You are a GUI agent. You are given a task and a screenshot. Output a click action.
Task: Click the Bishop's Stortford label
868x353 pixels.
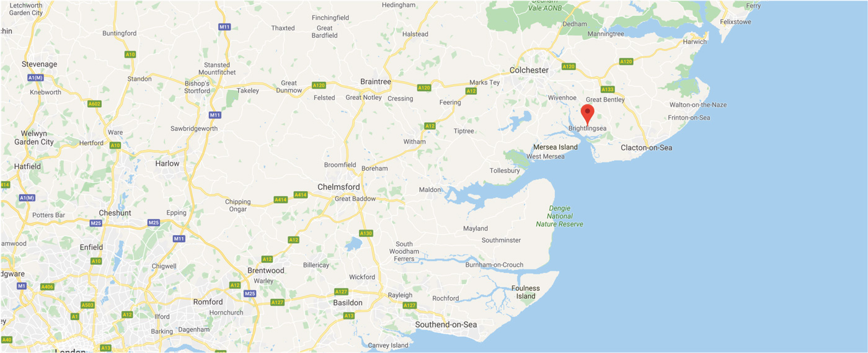point(198,87)
